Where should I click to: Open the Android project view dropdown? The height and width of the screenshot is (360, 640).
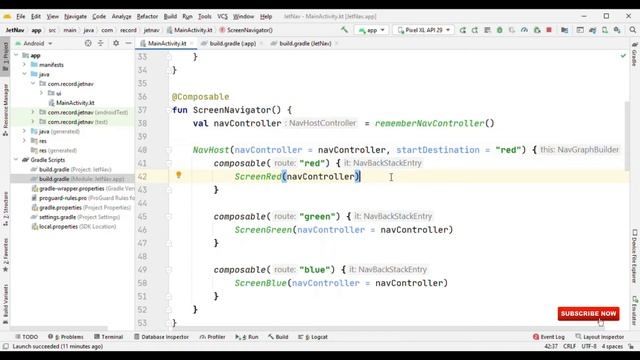pyautogui.click(x=34, y=43)
